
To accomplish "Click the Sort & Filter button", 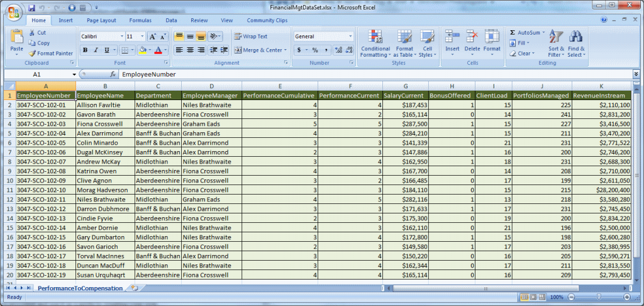I will [557, 43].
